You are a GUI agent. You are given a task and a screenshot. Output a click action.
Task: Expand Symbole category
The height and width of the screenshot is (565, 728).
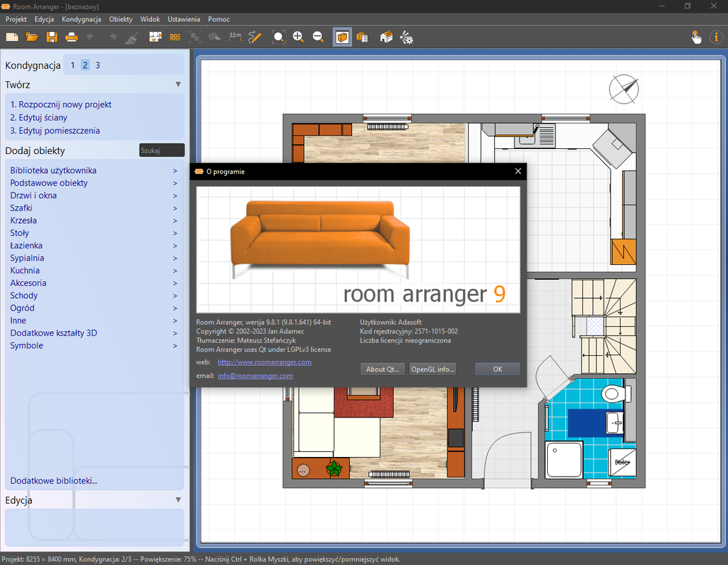coord(94,345)
